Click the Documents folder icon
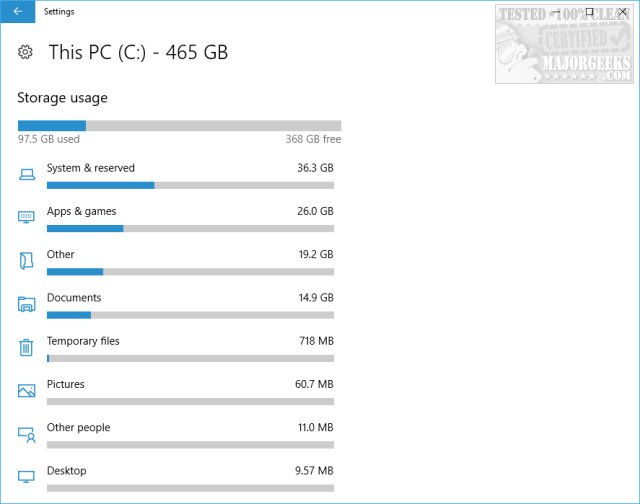Viewport: 640px width, 504px height. 27,304
